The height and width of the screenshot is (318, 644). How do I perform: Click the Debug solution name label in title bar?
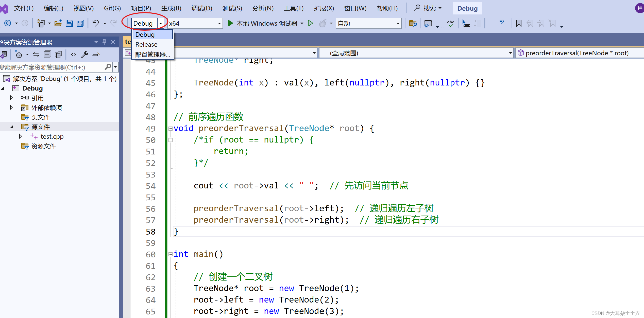(x=467, y=8)
